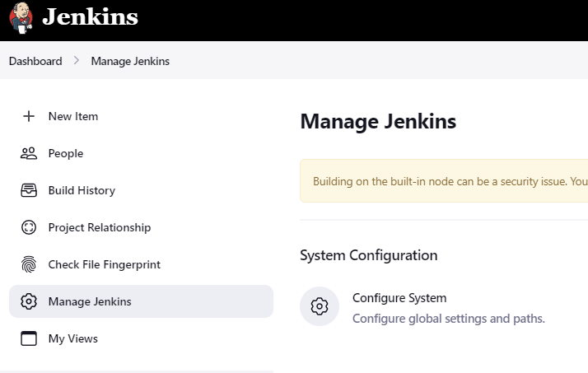The height and width of the screenshot is (373, 588).
Task: Click the fingerprint icon in the sidebar
Action: tap(29, 264)
